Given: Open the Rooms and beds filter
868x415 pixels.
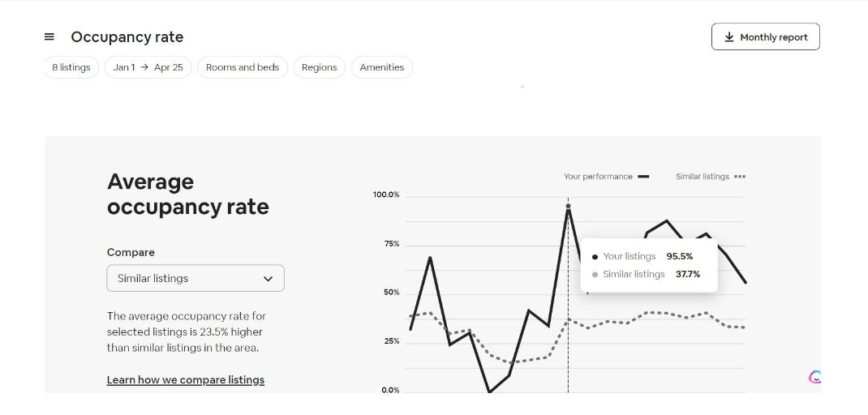Looking at the screenshot, I should pyautogui.click(x=243, y=67).
